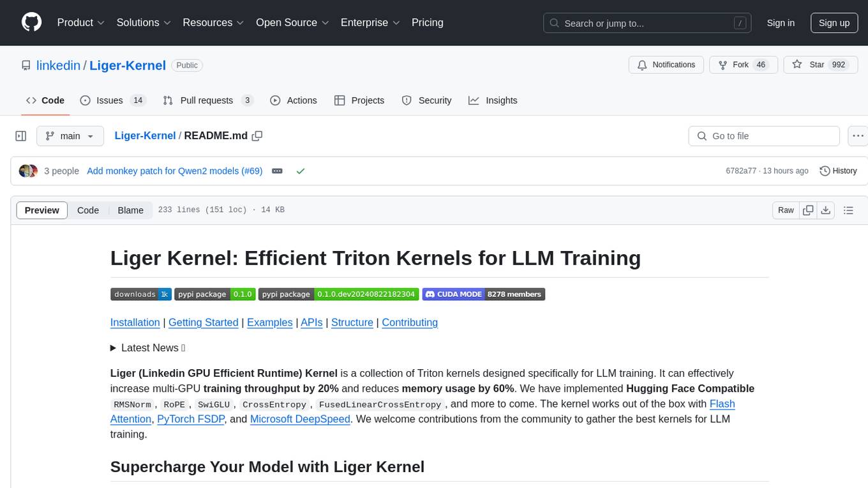Open the Pull requests tab

[x=208, y=100]
